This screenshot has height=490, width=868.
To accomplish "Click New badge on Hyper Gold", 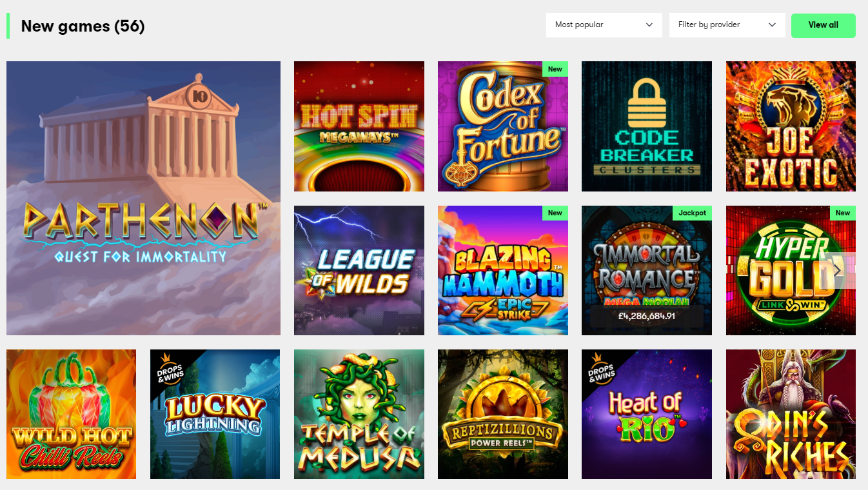I will pos(843,213).
